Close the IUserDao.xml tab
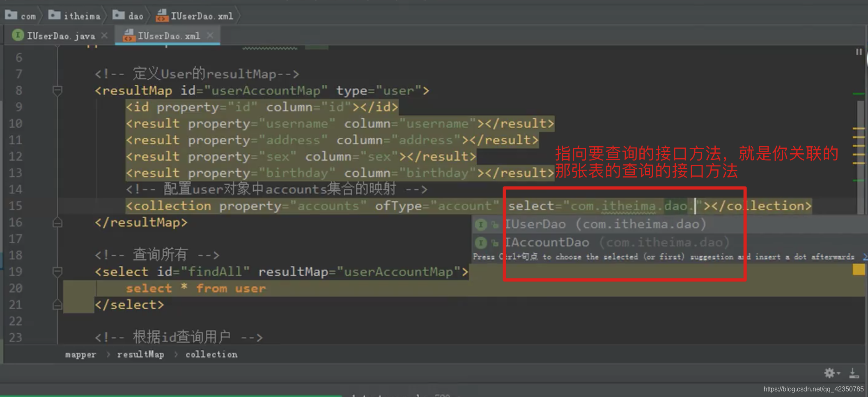Screen dimensions: 868x397 coord(210,36)
